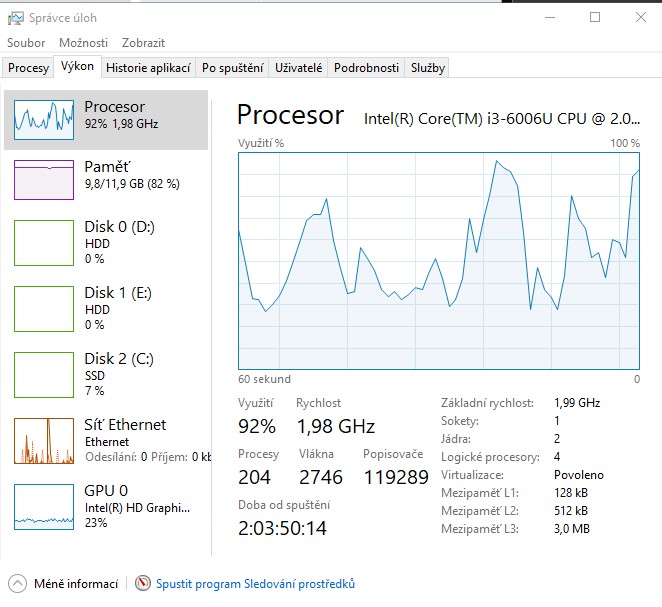
Task: Click the Procesor mini graph thumbnail
Action: [44, 120]
